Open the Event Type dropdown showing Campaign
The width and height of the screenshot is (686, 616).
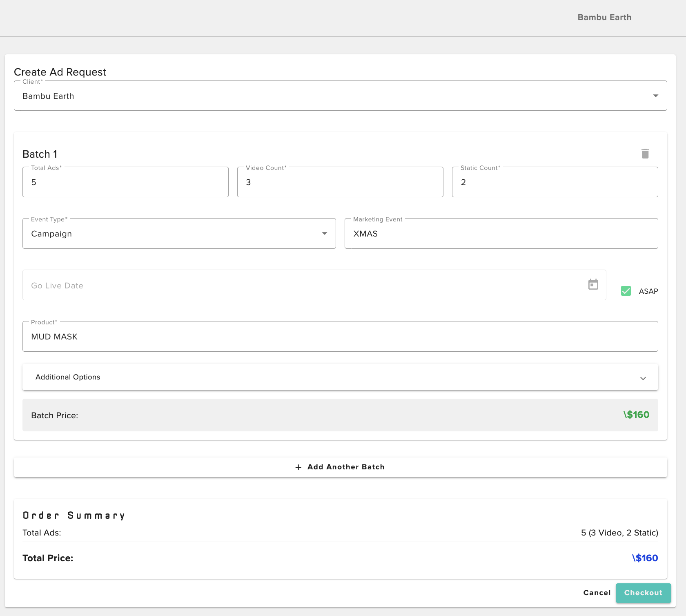pos(325,233)
